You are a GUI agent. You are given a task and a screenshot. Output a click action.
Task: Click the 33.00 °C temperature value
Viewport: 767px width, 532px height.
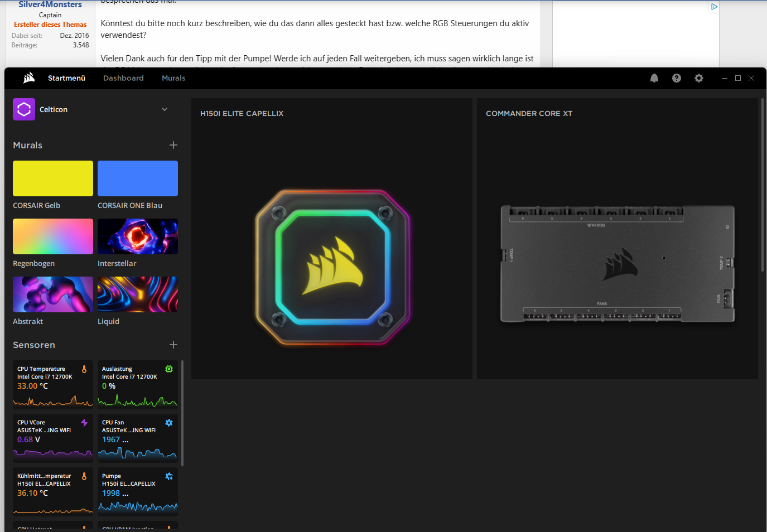coord(32,386)
